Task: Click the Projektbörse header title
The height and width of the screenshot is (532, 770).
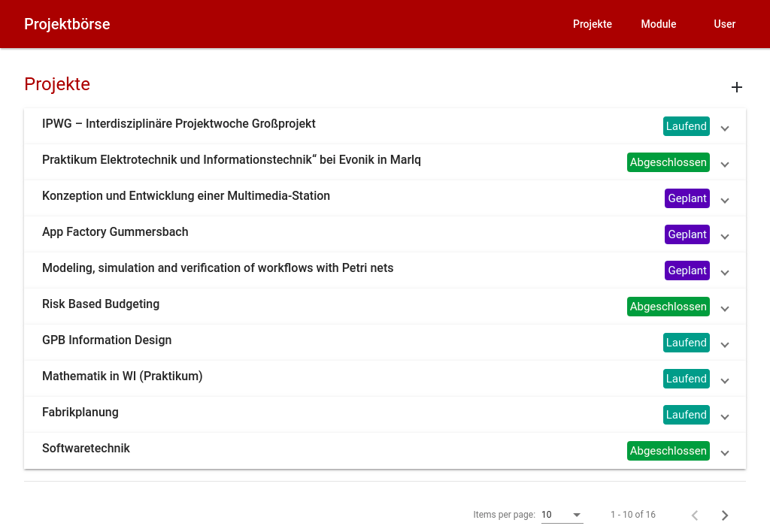Action: [67, 24]
